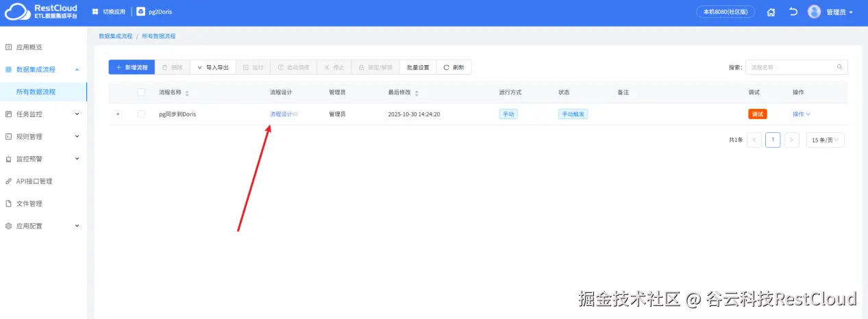Click the 刷新 refresh button

click(454, 67)
